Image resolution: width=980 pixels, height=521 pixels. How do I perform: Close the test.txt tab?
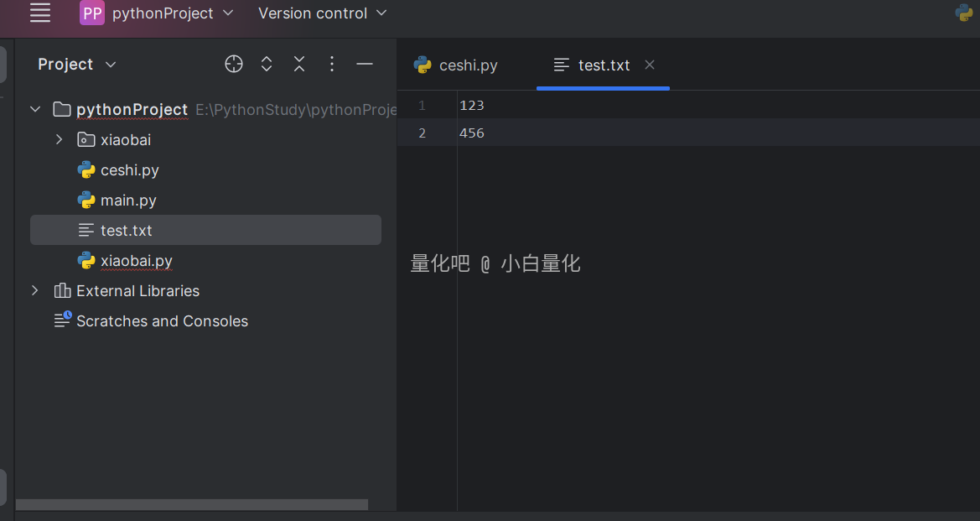(650, 65)
